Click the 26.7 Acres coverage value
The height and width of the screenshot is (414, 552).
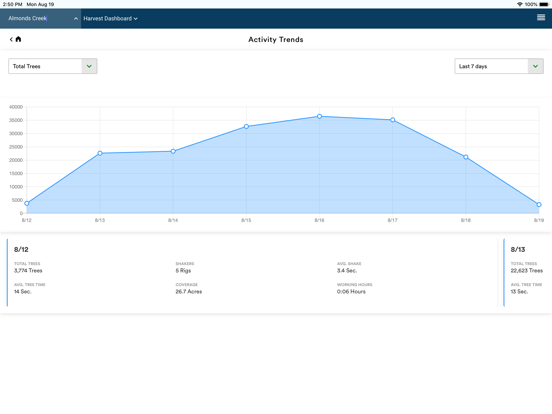point(189,291)
